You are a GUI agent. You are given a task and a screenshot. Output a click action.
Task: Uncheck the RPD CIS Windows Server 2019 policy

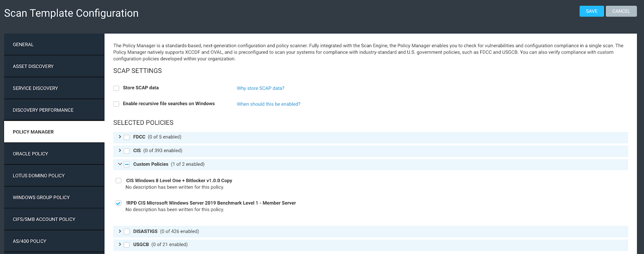pos(118,203)
